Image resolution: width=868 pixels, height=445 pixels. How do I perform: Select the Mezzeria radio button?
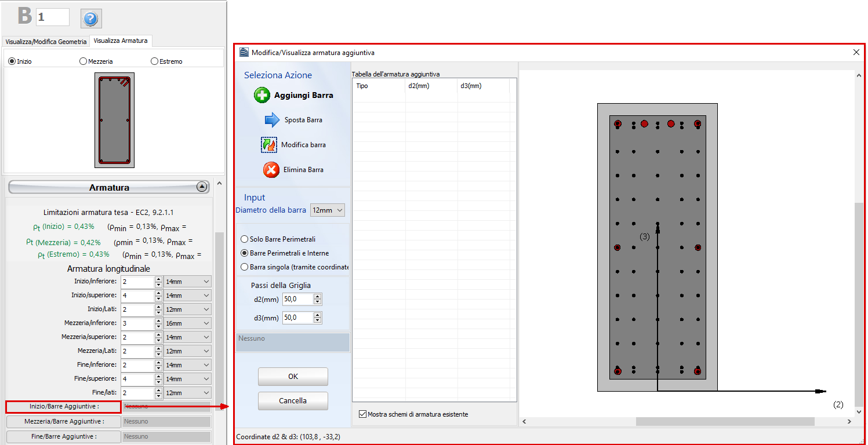(x=83, y=61)
